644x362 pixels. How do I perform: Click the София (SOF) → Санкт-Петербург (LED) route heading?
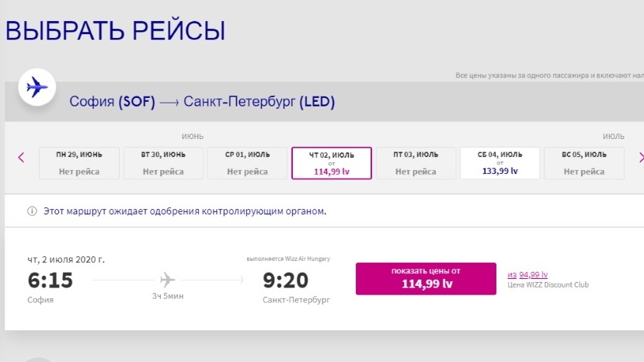click(202, 102)
